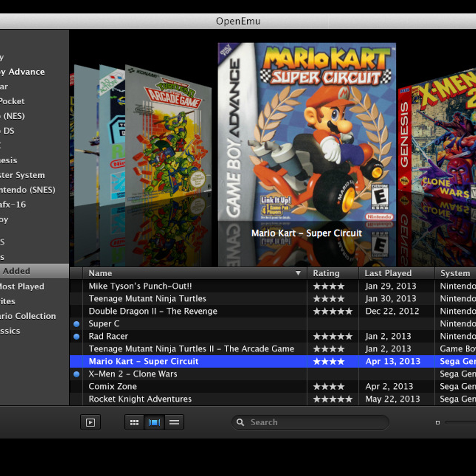This screenshot has width=476, height=476.
Task: Select X-Men 2 – Clone Wars row
Action: [x=273, y=374]
